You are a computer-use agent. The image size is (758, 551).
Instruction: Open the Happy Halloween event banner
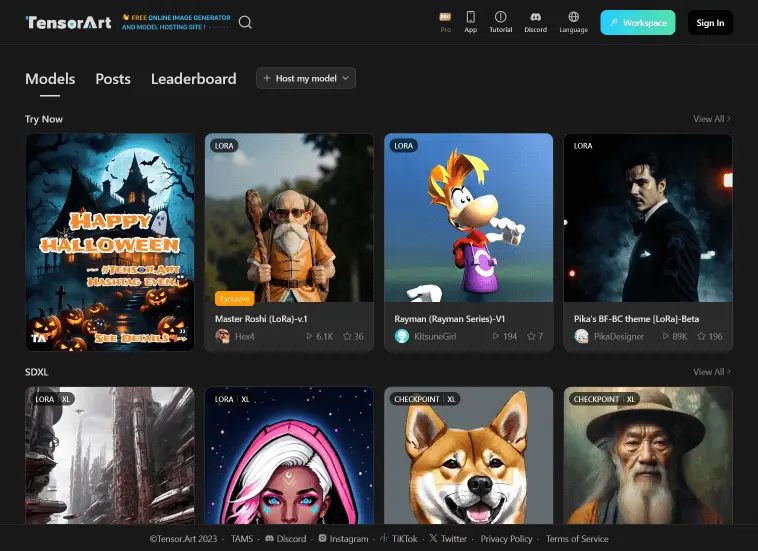click(110, 242)
